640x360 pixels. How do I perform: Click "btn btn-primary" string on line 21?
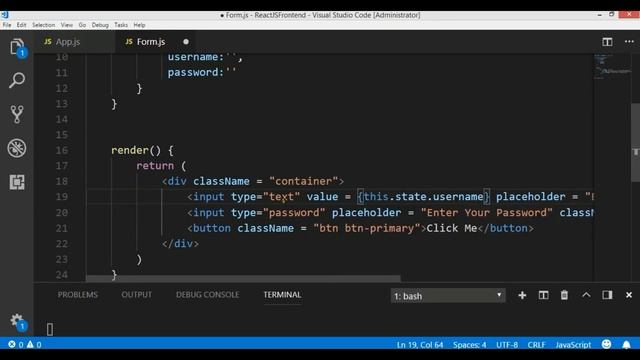pos(367,228)
